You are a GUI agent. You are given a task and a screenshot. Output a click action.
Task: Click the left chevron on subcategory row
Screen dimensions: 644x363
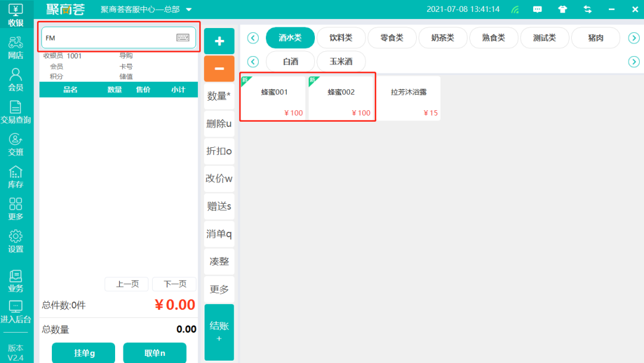(x=252, y=61)
